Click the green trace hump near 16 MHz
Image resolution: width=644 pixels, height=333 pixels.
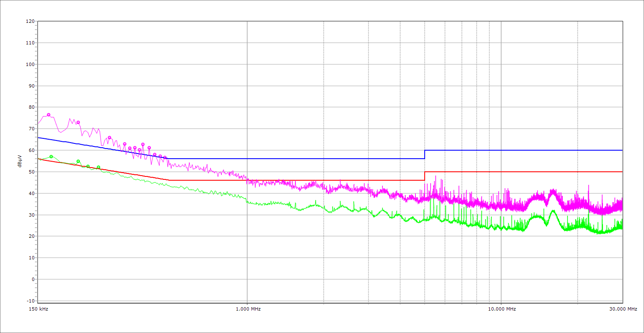pyautogui.click(x=553, y=211)
